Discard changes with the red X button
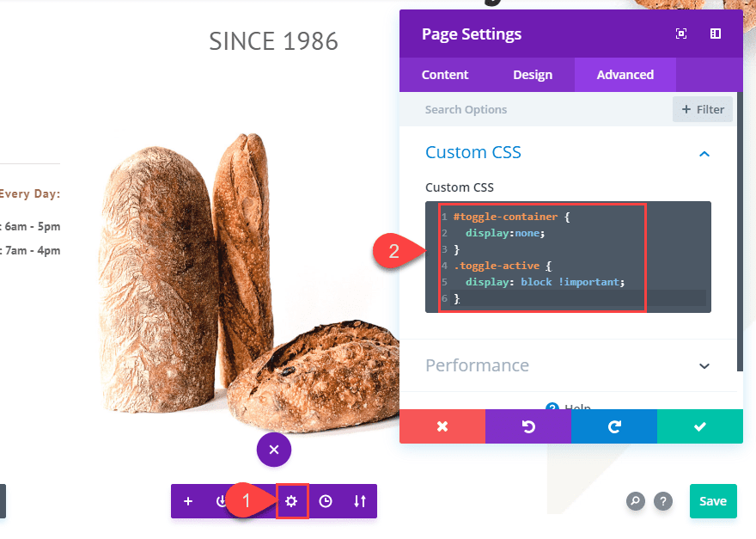 [442, 426]
